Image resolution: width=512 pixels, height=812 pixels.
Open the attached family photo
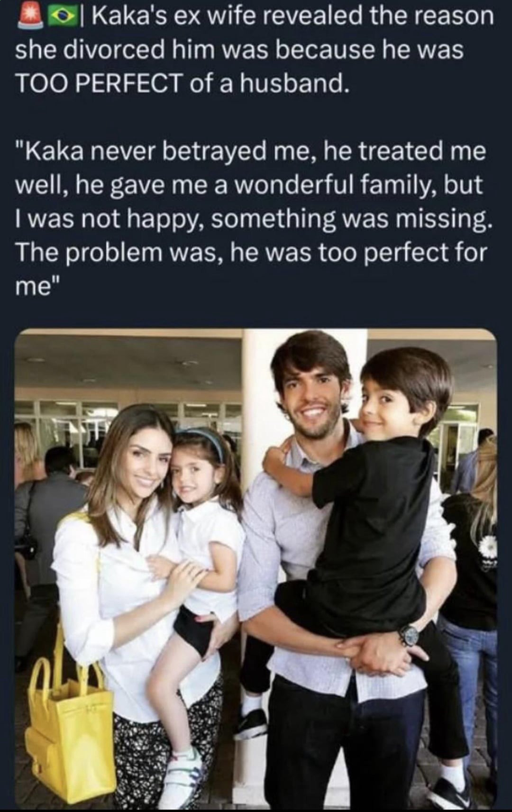(x=256, y=568)
